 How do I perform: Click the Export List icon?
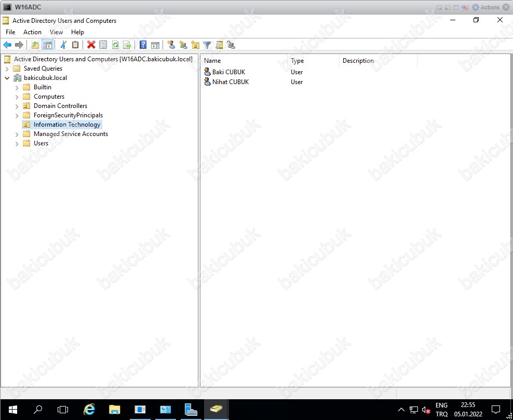click(x=127, y=45)
